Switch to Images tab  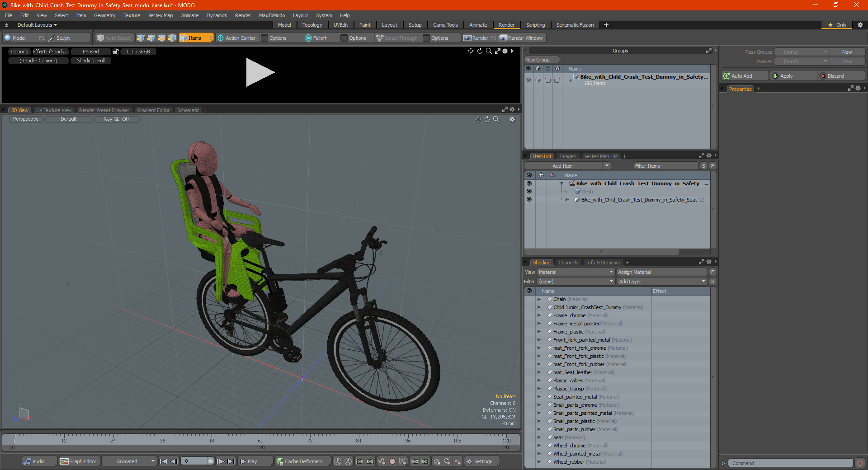click(x=567, y=156)
